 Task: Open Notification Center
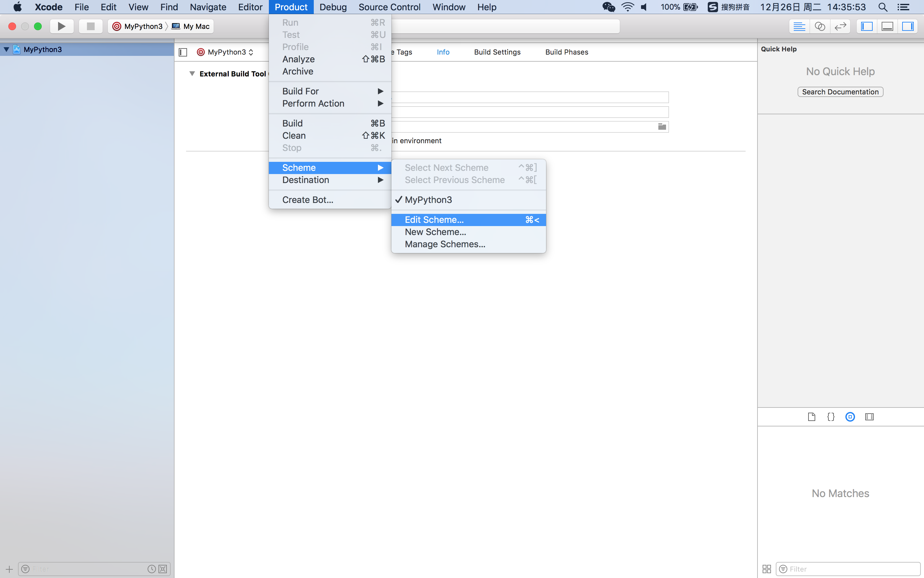903,7
